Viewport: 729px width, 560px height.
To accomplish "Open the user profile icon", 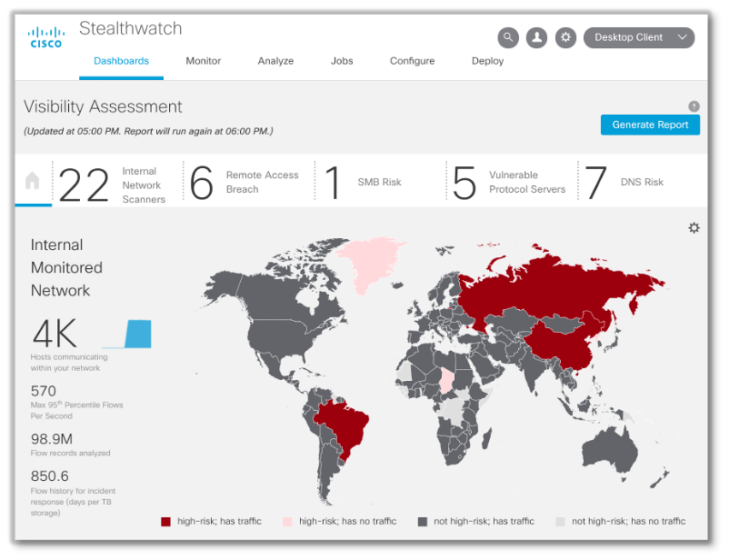I will [x=536, y=37].
